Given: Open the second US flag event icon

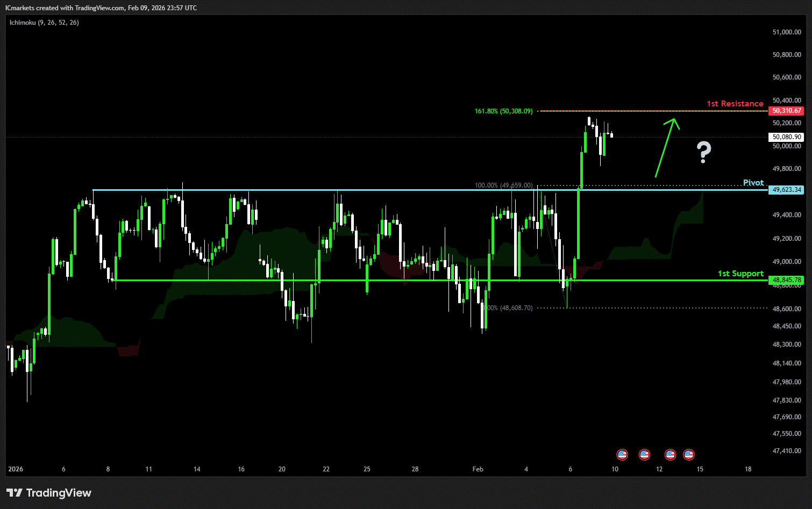Looking at the screenshot, I should click(x=644, y=455).
